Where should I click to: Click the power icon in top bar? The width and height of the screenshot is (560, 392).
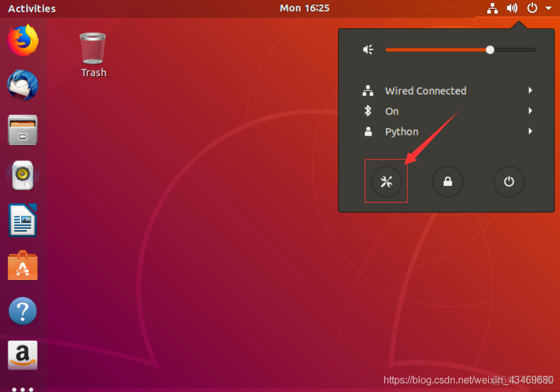tap(532, 8)
